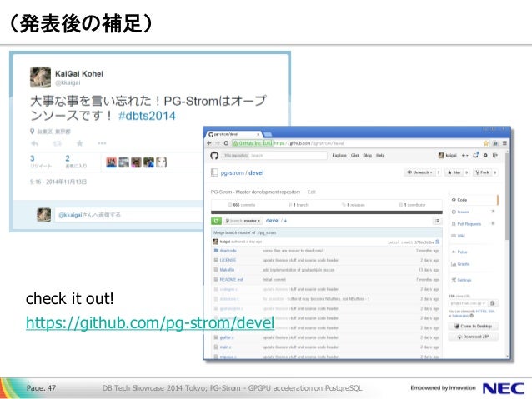This screenshot has width=532, height=399.
Task: Open the LICENSE file
Action: pos(228,260)
